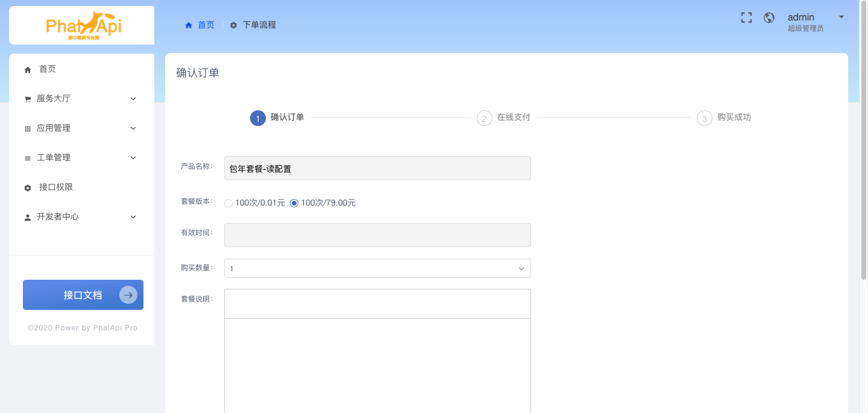Click the 产品名称 input field
This screenshot has height=413, width=868.
[377, 168]
